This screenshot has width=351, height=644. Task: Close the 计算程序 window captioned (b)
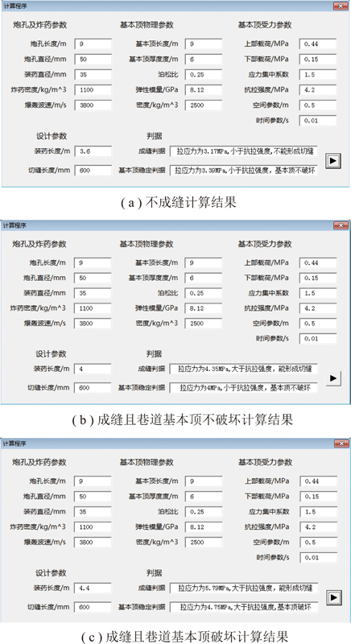click(x=341, y=225)
